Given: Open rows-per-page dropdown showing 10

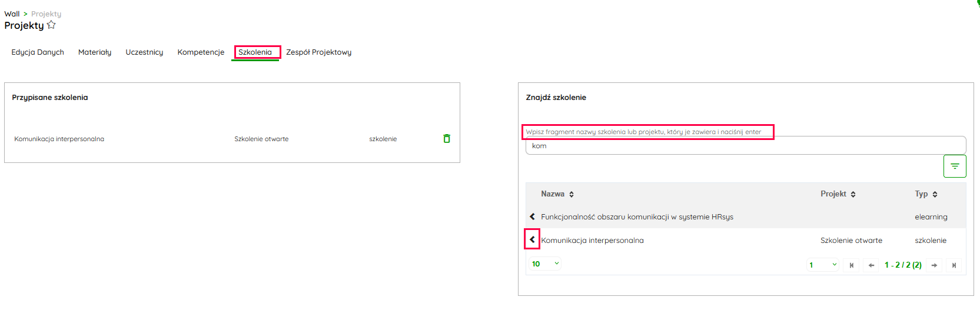Looking at the screenshot, I should 546,264.
